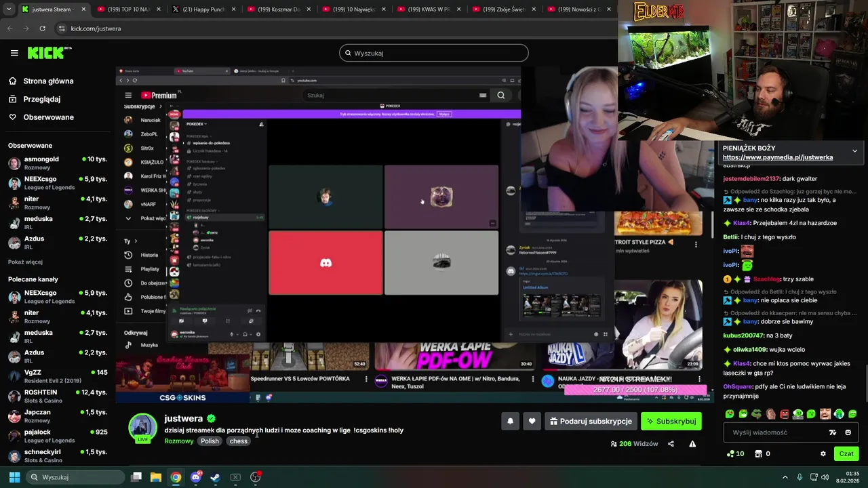View site information icon in address bar
868x488 pixels.
(x=62, y=28)
